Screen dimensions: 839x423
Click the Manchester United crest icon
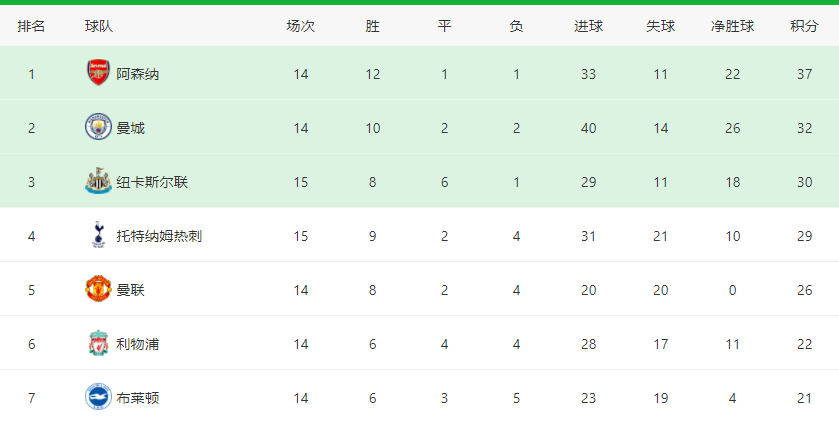pyautogui.click(x=98, y=289)
